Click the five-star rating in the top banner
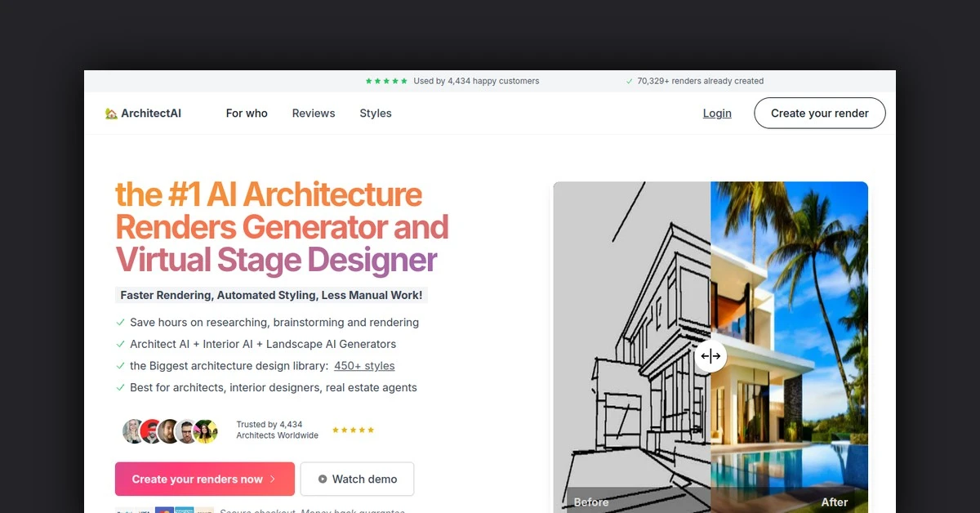980x513 pixels. point(387,81)
